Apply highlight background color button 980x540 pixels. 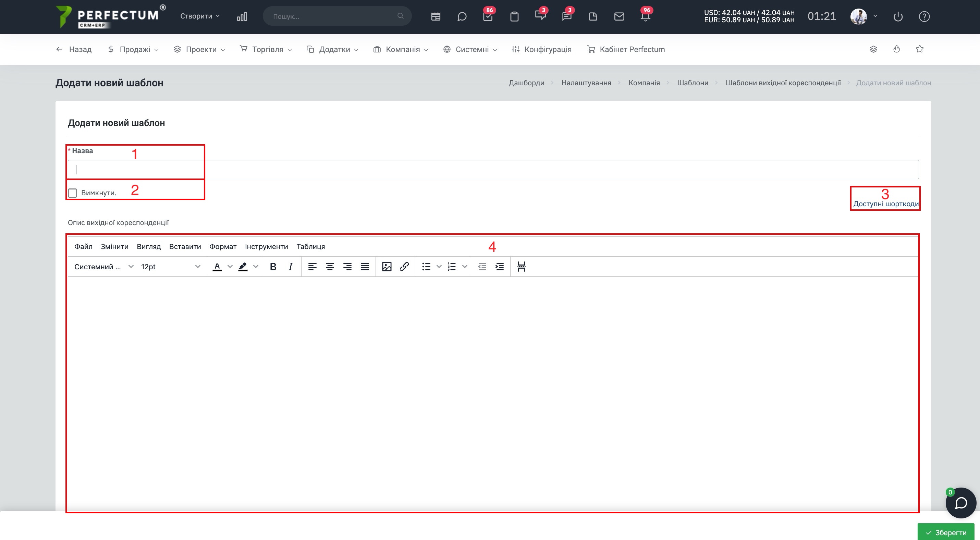[x=243, y=267]
